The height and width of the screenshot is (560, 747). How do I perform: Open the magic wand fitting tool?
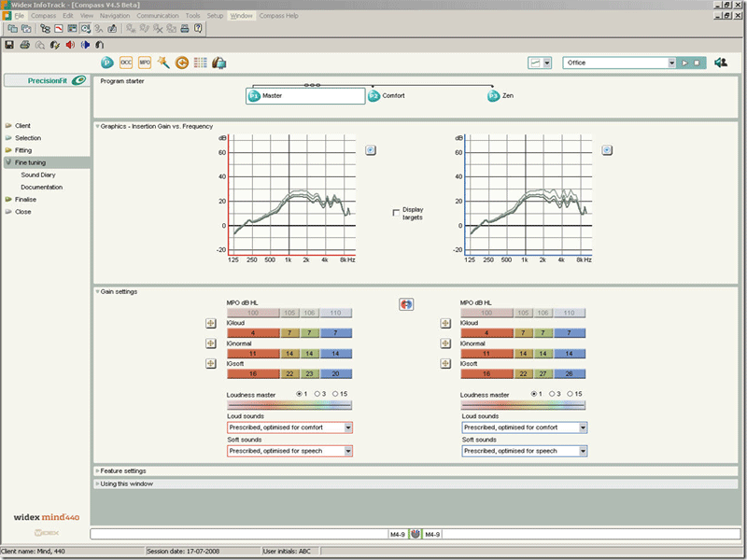pos(162,63)
